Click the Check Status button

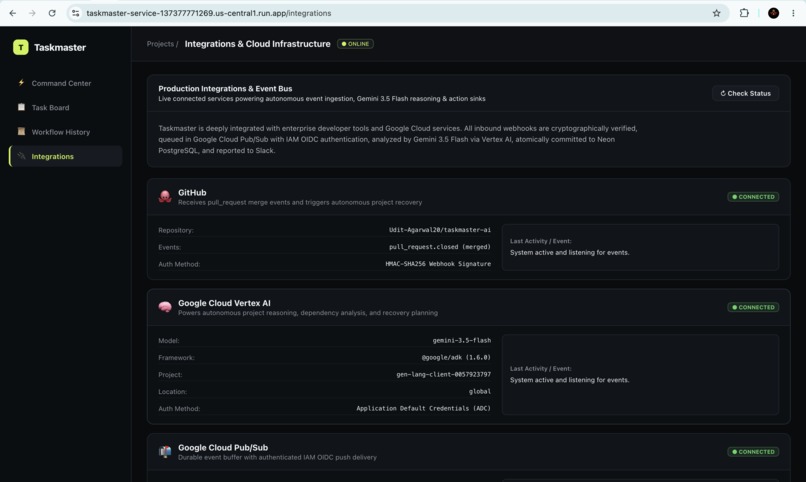745,94
